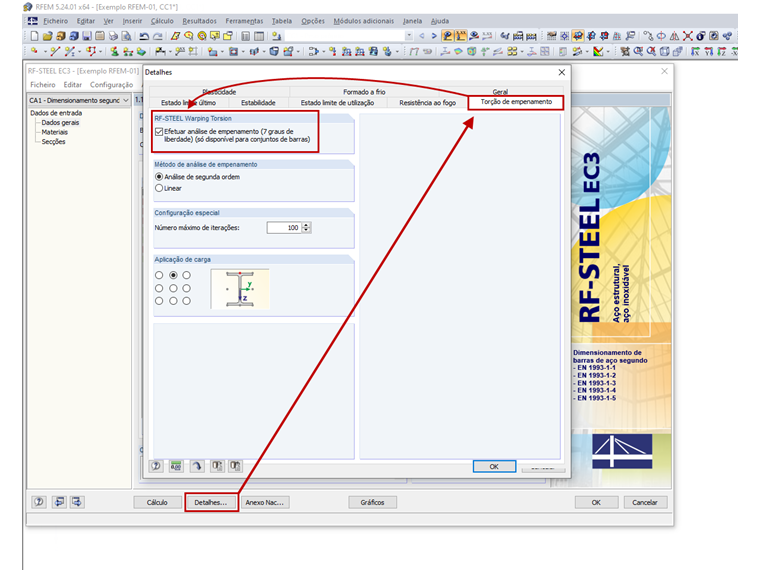
Task: Click the next load case arrow
Action: pyautogui.click(x=434, y=36)
